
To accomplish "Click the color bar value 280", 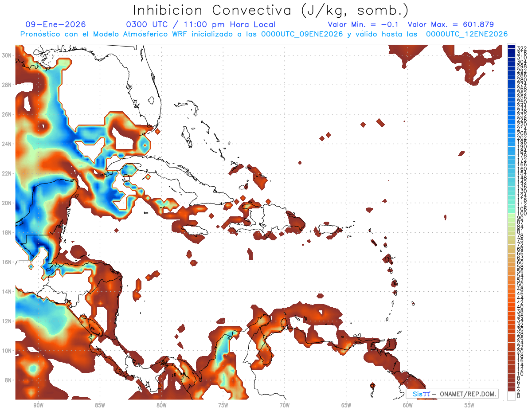I will click(521, 80).
